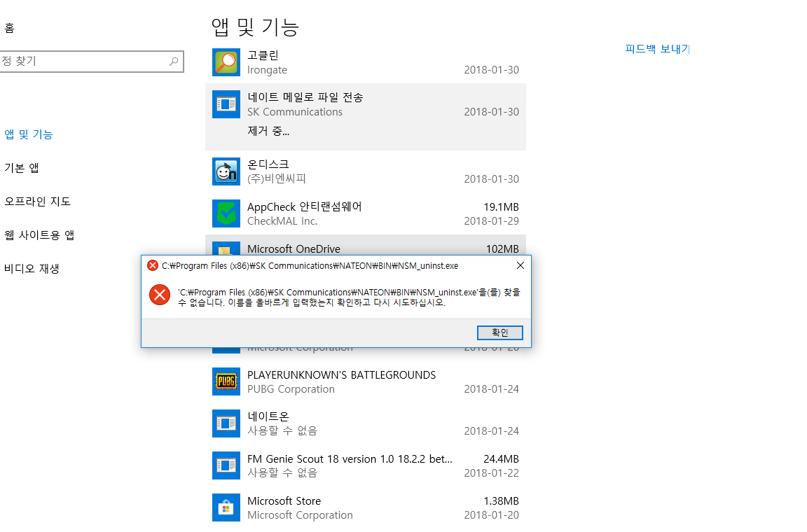Click the 네이트온 app icon
The image size is (807, 532).
click(226, 423)
